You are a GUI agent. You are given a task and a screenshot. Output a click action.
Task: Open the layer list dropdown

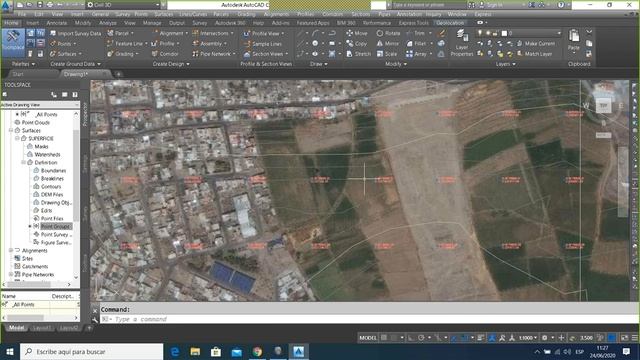pyautogui.click(x=559, y=33)
